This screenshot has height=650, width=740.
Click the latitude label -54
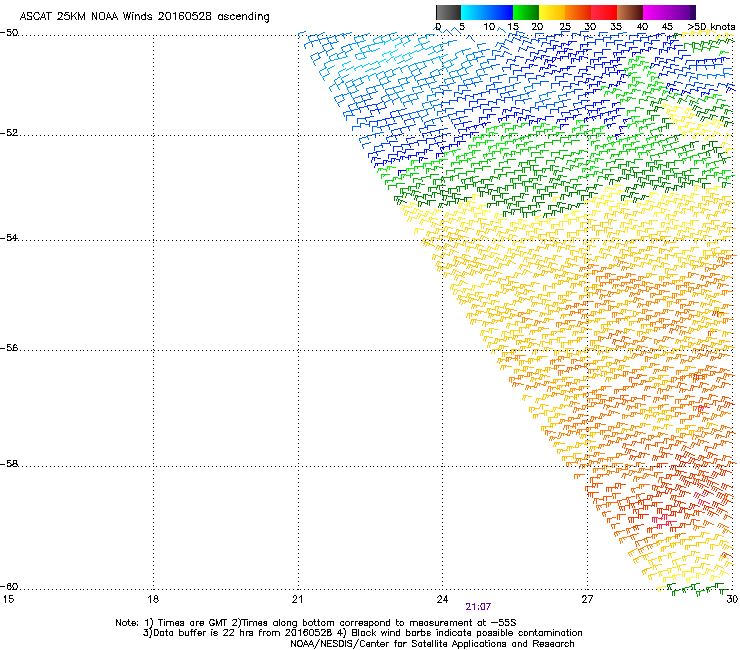pyautogui.click(x=9, y=238)
